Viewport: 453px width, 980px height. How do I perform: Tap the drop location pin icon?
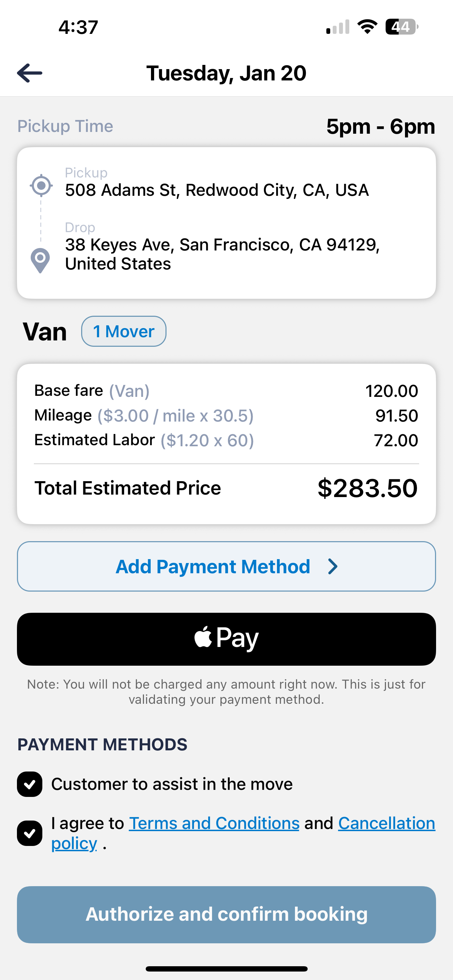click(40, 260)
